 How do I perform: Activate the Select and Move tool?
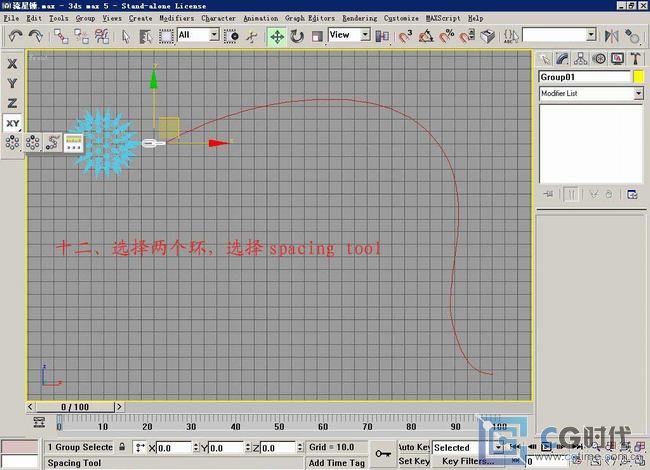point(277,36)
